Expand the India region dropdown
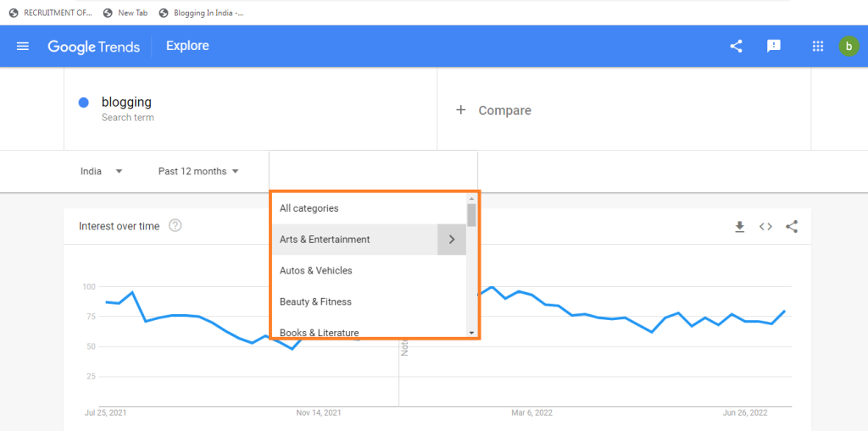This screenshot has height=431, width=868. pos(102,172)
